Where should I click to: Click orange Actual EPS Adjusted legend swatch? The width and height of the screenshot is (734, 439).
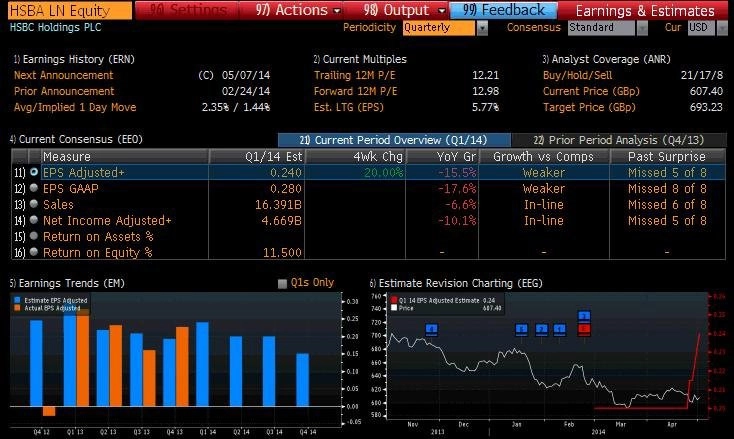point(17,308)
